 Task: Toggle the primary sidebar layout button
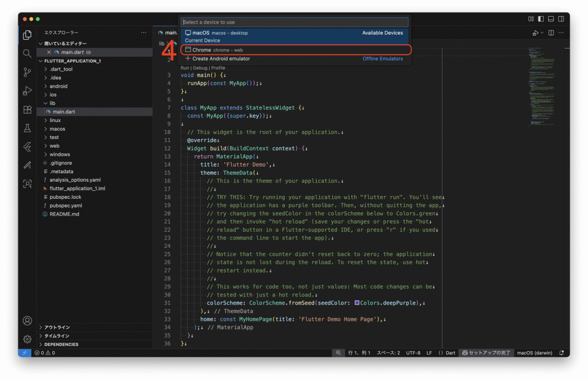click(x=540, y=19)
